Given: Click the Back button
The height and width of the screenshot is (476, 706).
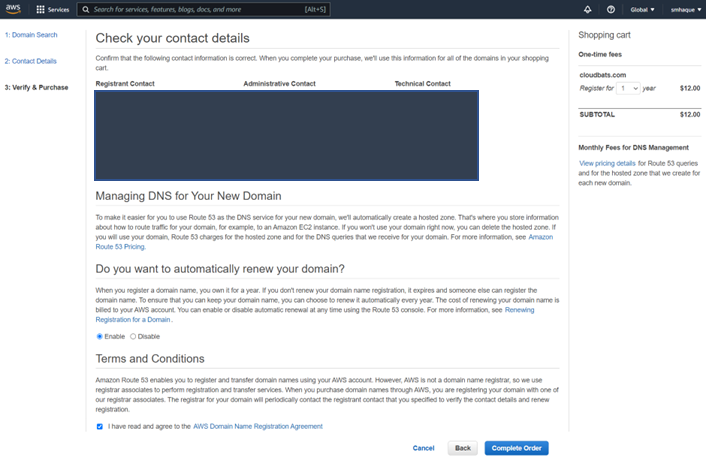Looking at the screenshot, I should 462,448.
